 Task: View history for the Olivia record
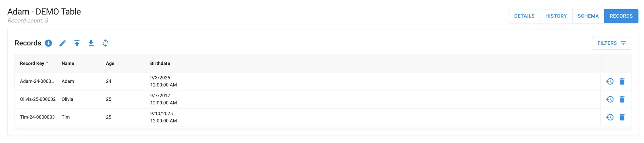coord(610,99)
